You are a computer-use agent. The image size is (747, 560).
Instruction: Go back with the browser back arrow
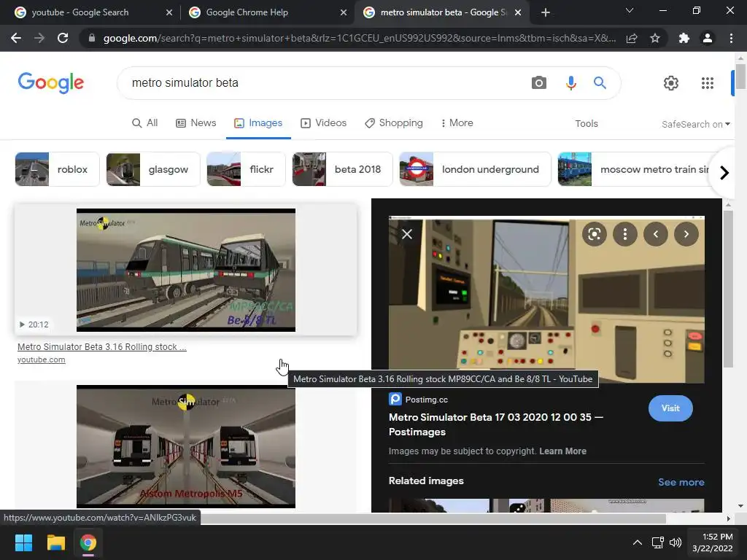(16, 38)
